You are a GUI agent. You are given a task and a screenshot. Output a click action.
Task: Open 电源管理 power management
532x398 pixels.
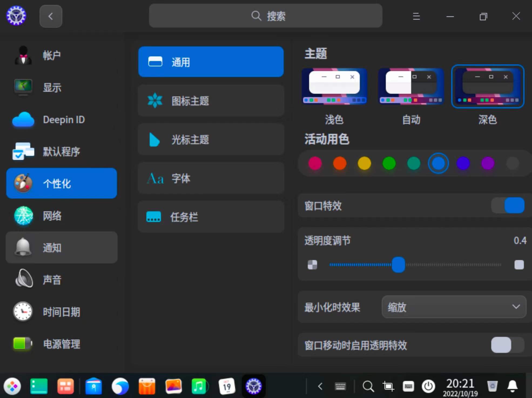61,344
